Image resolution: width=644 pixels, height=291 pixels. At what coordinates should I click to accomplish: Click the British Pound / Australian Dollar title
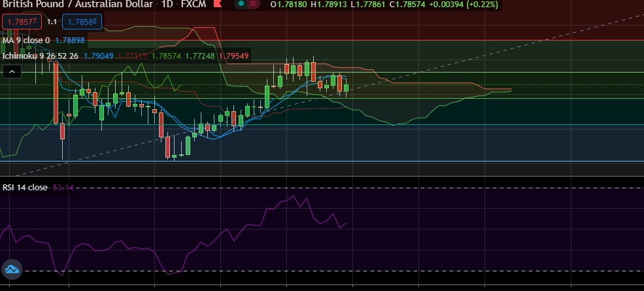[x=78, y=5]
